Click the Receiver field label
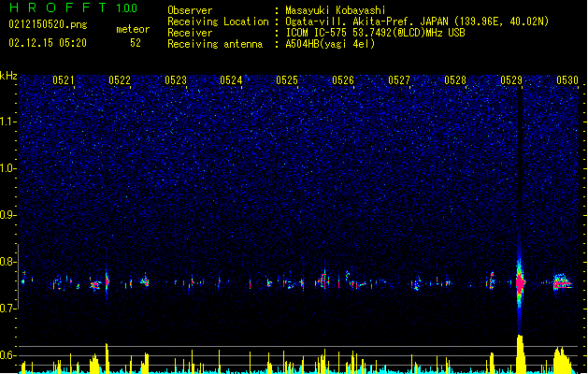This screenshot has width=588, height=374. [190, 33]
